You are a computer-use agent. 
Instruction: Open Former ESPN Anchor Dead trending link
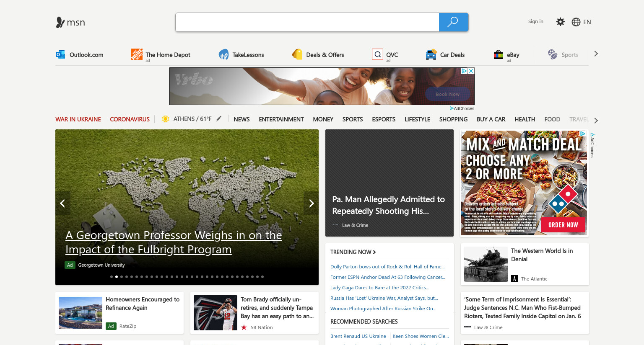[388, 277]
